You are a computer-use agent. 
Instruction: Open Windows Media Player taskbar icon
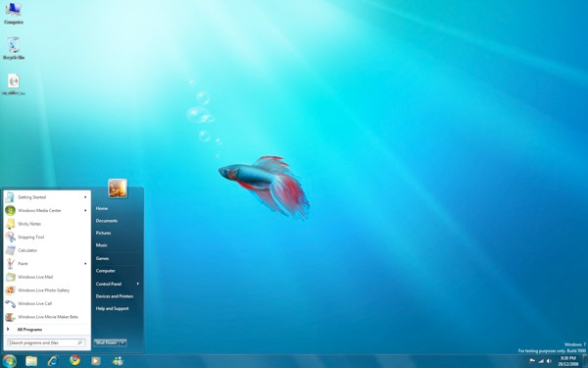(x=96, y=361)
